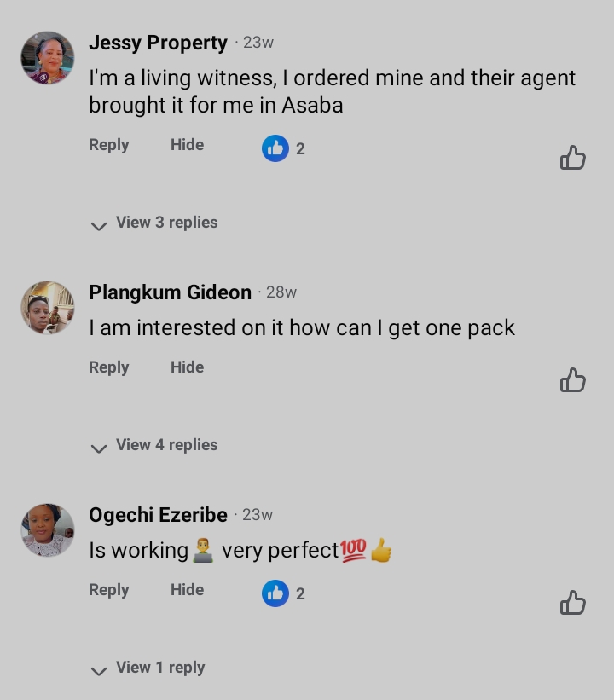The height and width of the screenshot is (700, 614).
Task: Open the Plangkum Gideon username link
Action: pos(170,292)
